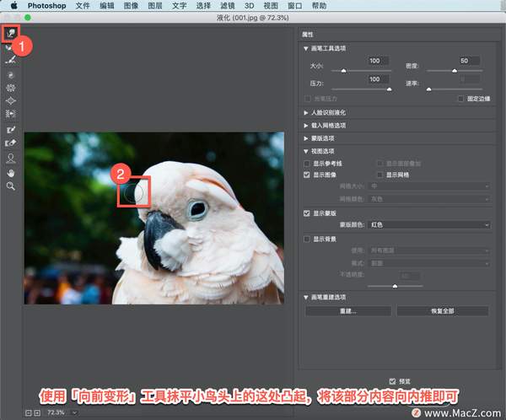
Task: Select the Hand tool
Action: (10, 171)
